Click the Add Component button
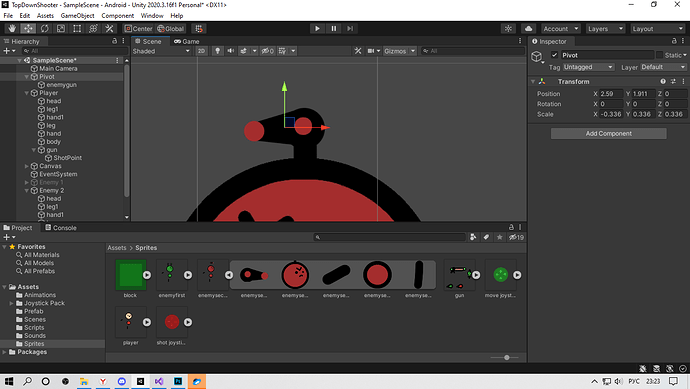The image size is (690, 389). [x=609, y=133]
